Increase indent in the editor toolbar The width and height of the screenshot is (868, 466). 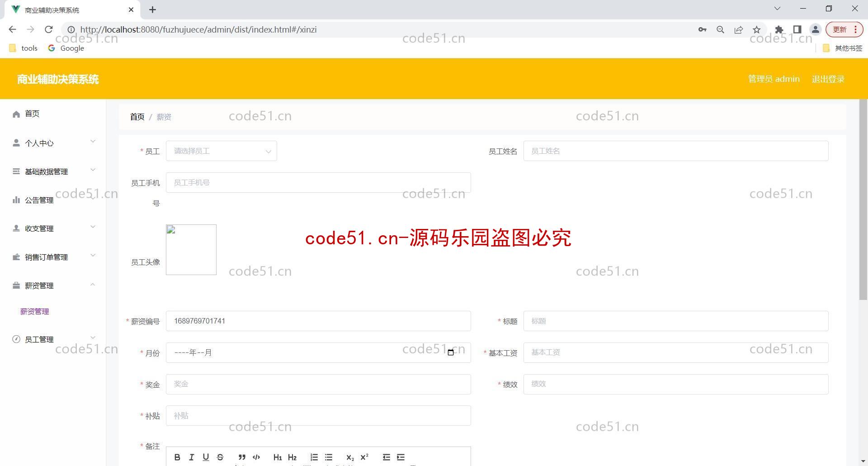(x=401, y=457)
